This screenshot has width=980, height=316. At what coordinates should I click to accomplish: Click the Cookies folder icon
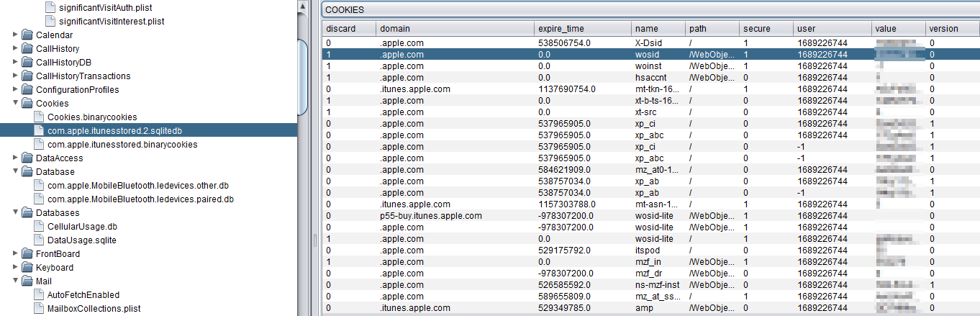pos(27,103)
